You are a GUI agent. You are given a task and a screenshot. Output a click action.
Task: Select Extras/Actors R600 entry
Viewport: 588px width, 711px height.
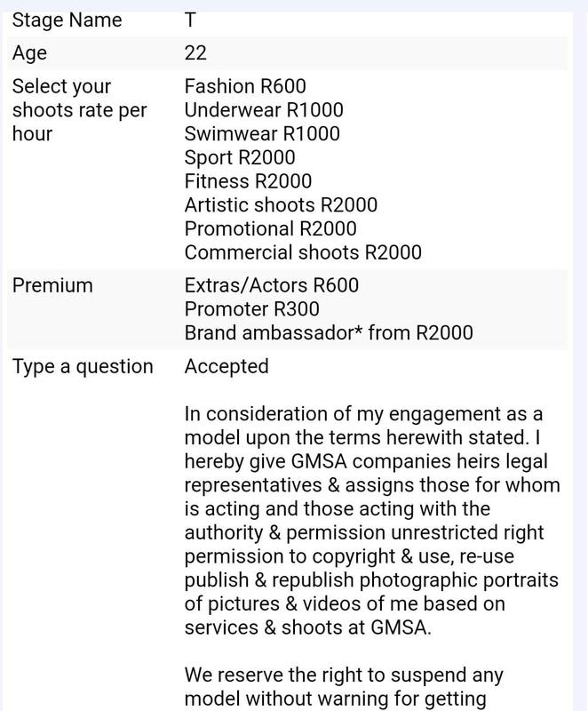coord(272,285)
